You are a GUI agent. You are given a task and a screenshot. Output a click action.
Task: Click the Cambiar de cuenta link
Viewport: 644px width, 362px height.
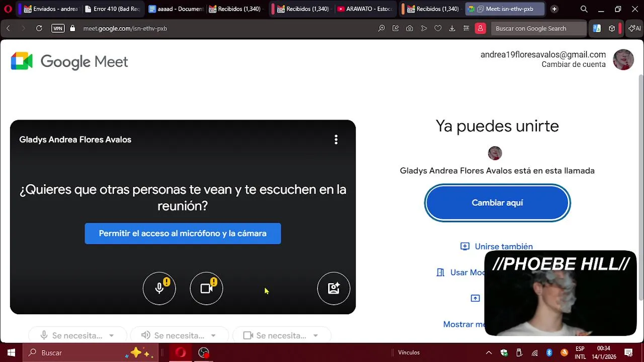574,64
